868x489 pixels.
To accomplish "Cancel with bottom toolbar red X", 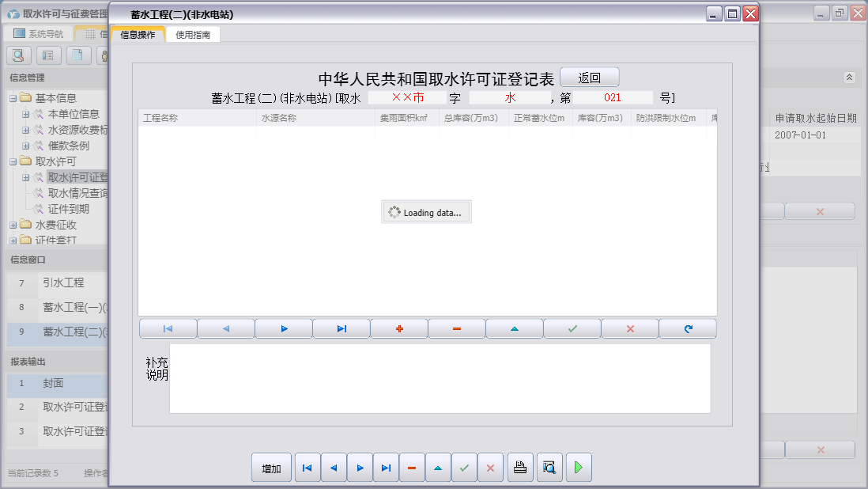I will (490, 468).
